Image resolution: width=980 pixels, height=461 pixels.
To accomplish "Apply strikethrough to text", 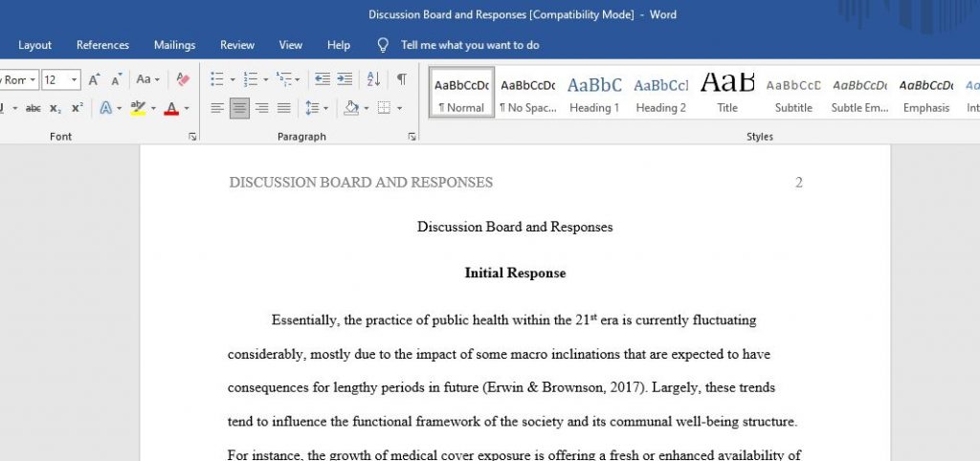I will tap(33, 108).
